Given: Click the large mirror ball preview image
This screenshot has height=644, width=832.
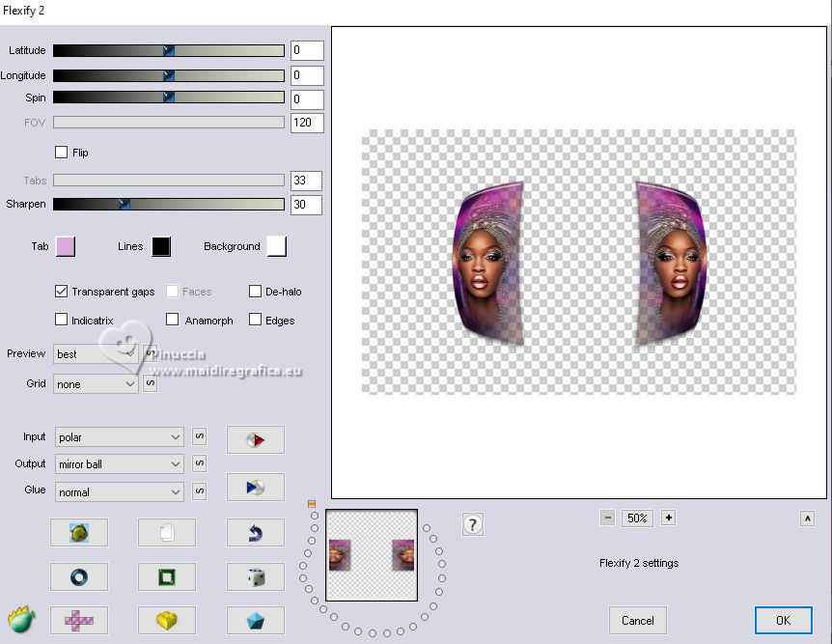Looking at the screenshot, I should [x=579, y=262].
